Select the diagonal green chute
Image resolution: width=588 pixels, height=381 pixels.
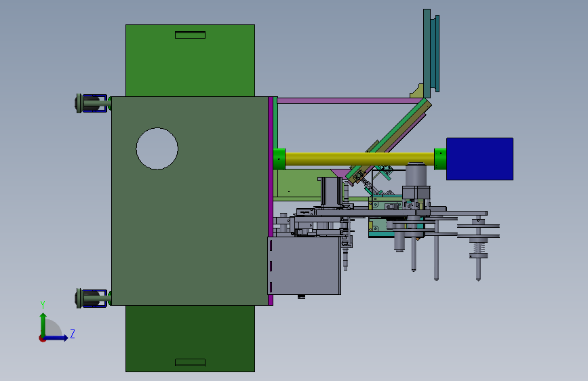coord(390,138)
